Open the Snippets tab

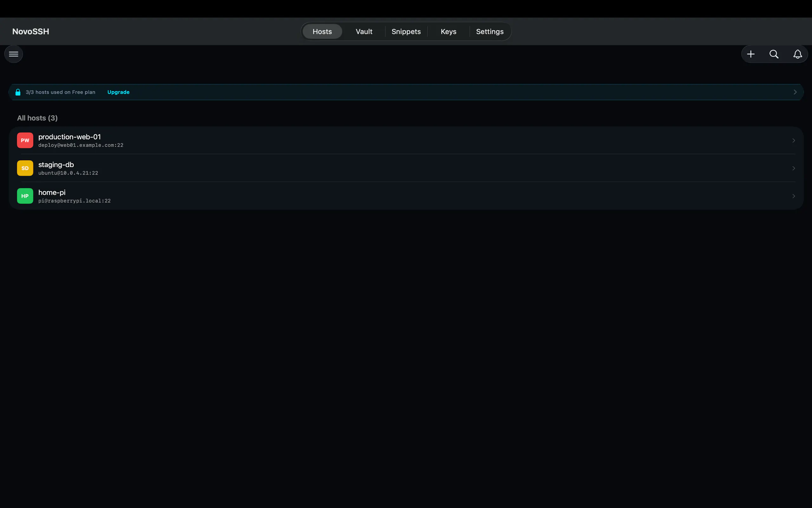click(x=406, y=31)
